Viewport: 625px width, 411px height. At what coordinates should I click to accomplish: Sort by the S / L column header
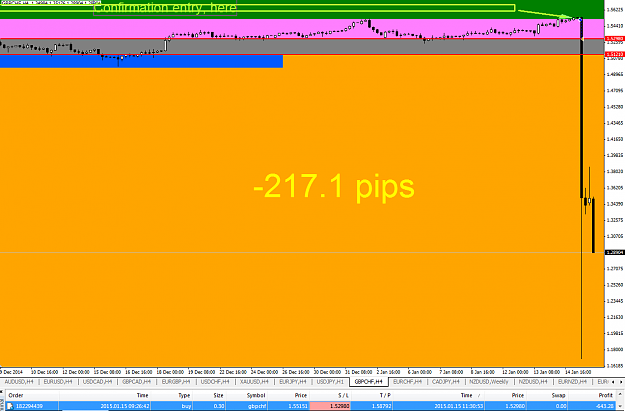343,395
